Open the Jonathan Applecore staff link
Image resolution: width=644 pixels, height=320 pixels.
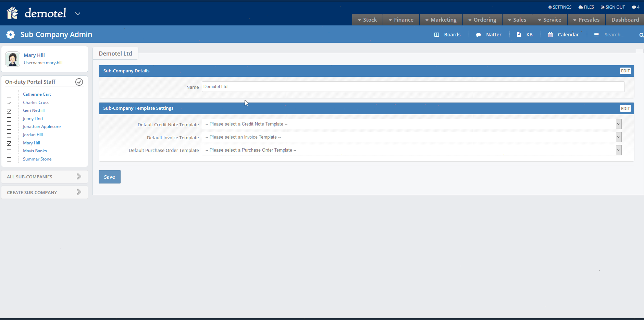42,127
